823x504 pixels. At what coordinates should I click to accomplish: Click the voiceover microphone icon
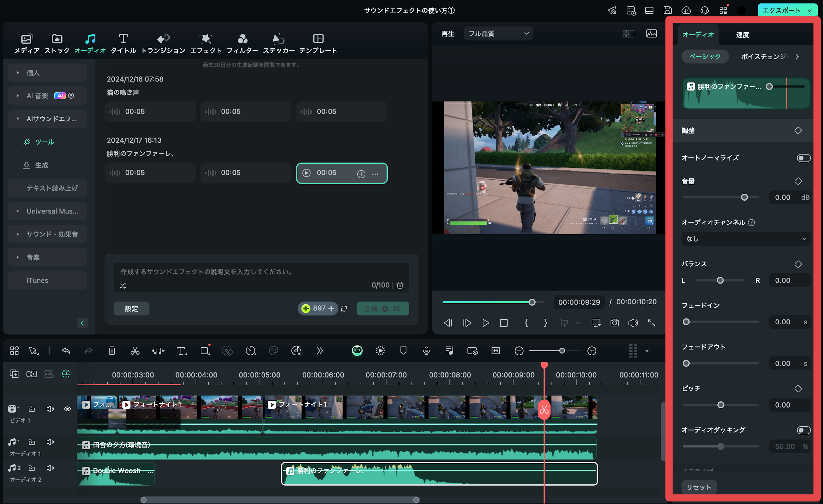click(426, 351)
